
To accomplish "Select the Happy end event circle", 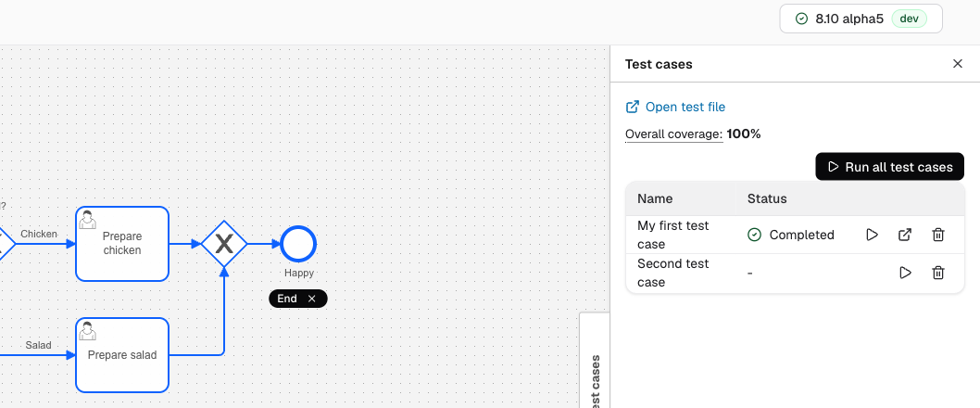I will (x=299, y=244).
